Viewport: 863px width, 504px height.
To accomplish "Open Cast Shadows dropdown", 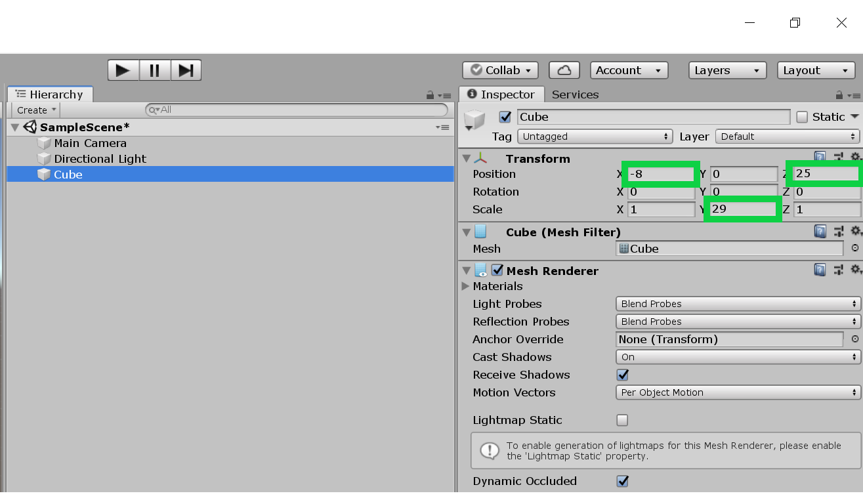I will coord(738,357).
